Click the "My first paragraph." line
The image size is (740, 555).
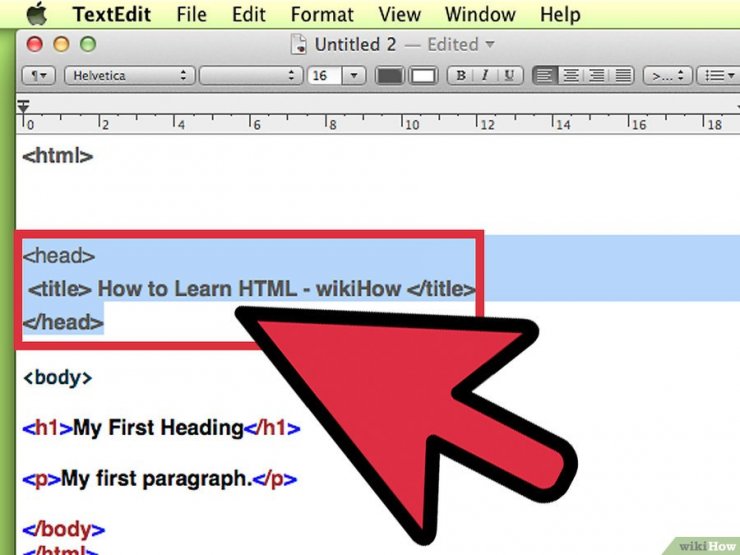click(160, 479)
